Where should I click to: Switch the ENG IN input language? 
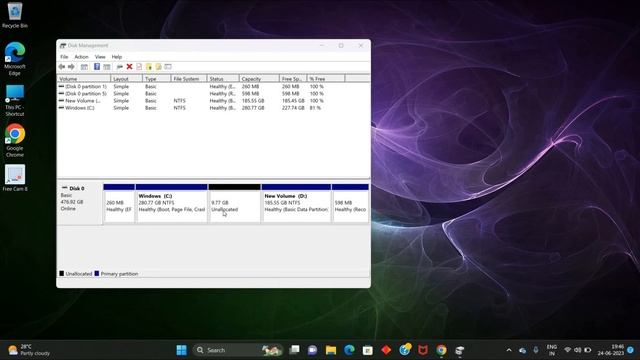click(x=551, y=350)
